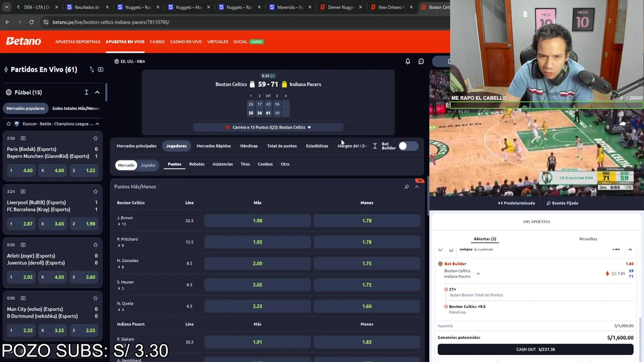Viewport: 644px width, 362px height.
Task: Click the Fútbol collapse-all icon
Action: [x=86, y=93]
